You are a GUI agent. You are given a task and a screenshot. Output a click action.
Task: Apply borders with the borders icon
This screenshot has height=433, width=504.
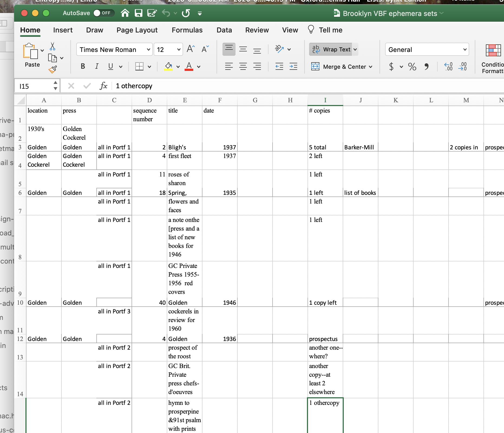click(x=139, y=66)
